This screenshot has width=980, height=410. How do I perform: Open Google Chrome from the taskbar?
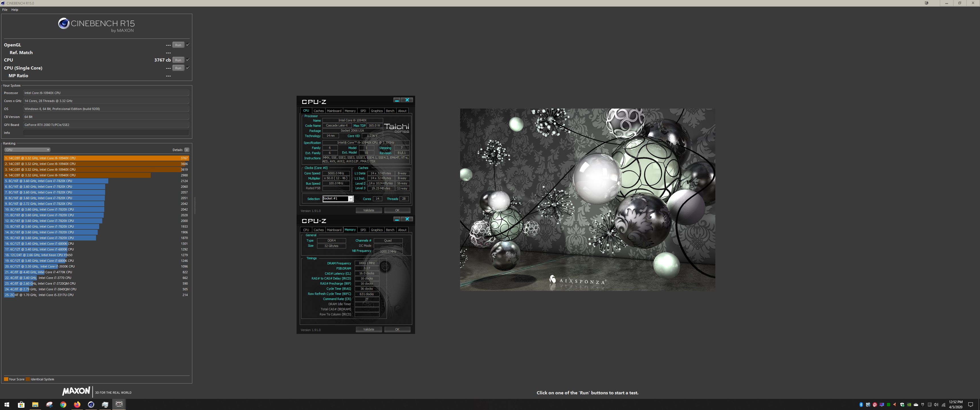tap(63, 404)
